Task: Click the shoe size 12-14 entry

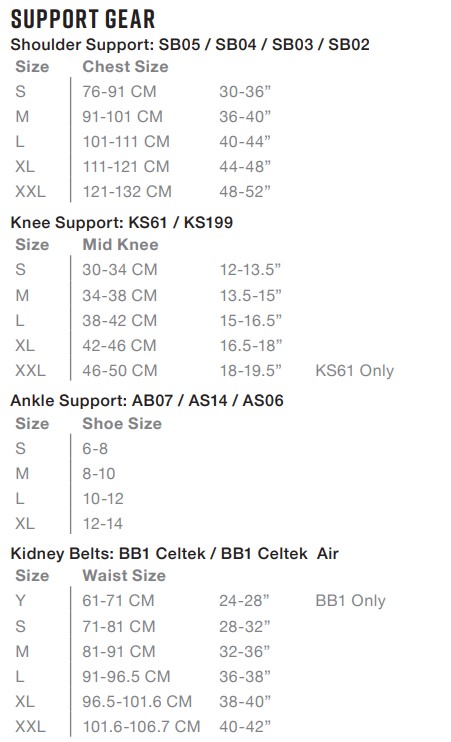Action: coord(103,524)
